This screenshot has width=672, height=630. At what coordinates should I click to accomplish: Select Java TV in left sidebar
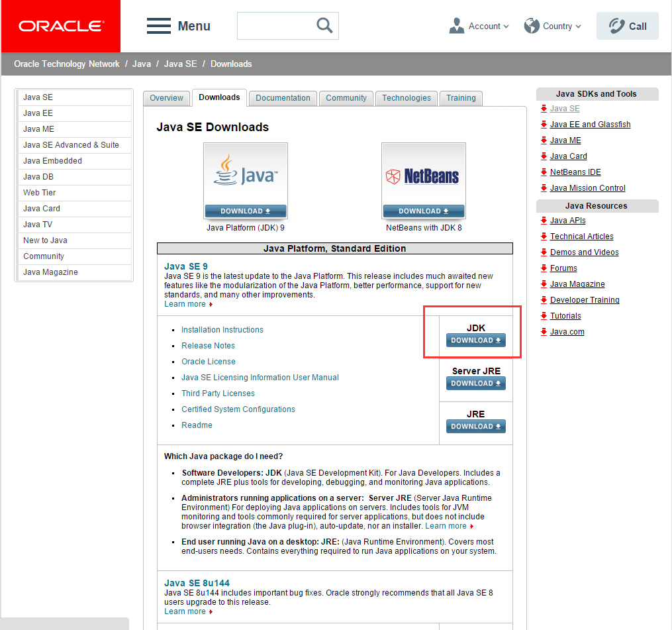(73, 225)
